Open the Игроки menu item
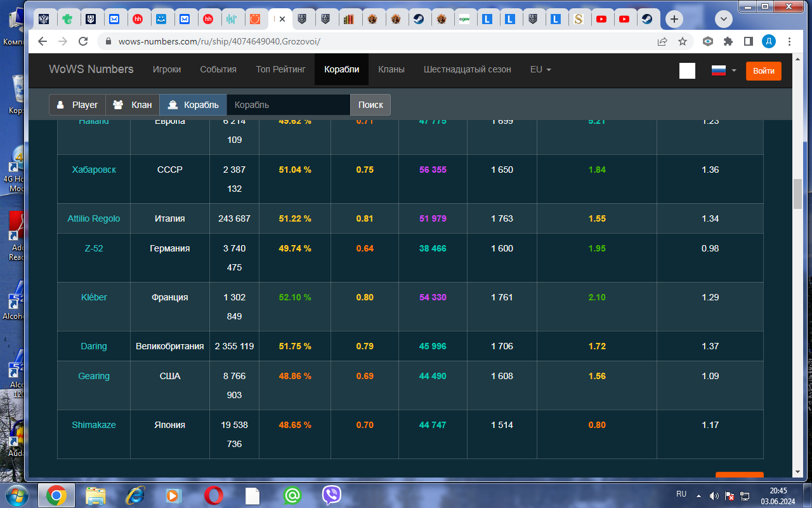Screen dimensions: 812x508 point(167,69)
